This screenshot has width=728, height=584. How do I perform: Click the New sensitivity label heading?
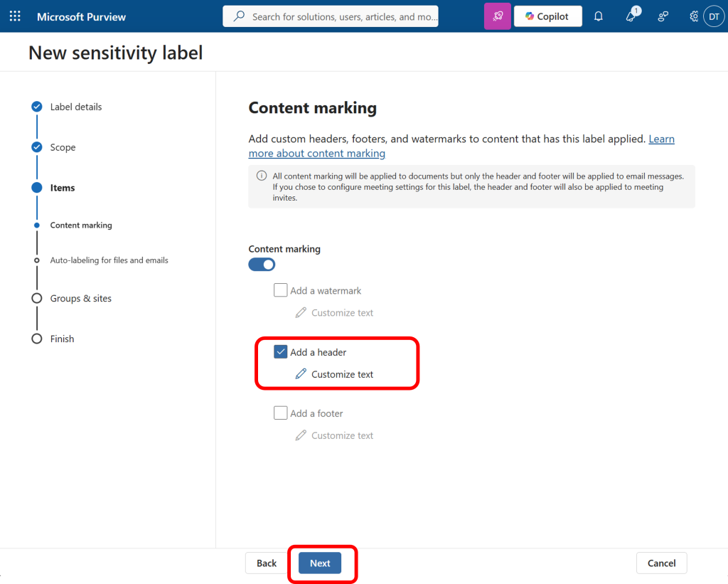(x=116, y=53)
